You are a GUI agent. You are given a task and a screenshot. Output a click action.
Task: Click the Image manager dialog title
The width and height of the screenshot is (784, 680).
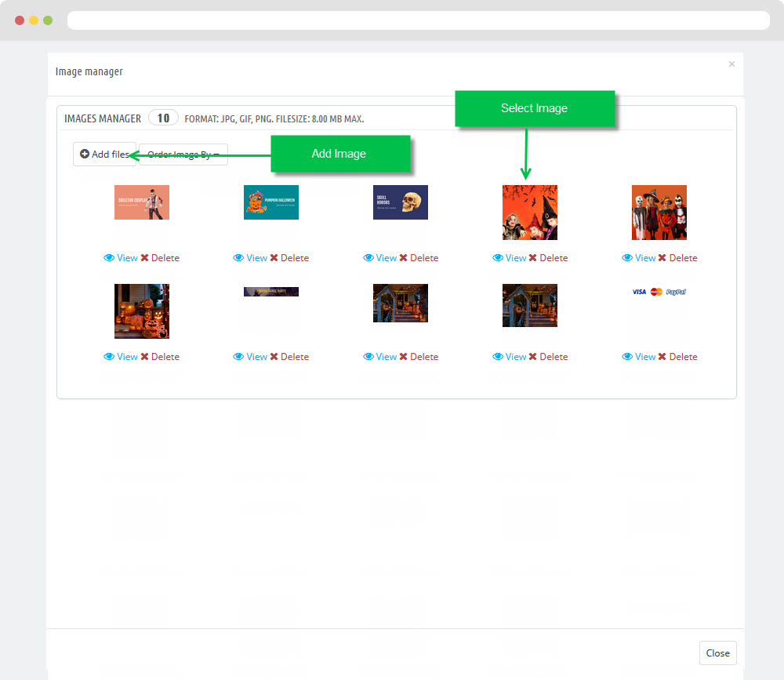(89, 71)
